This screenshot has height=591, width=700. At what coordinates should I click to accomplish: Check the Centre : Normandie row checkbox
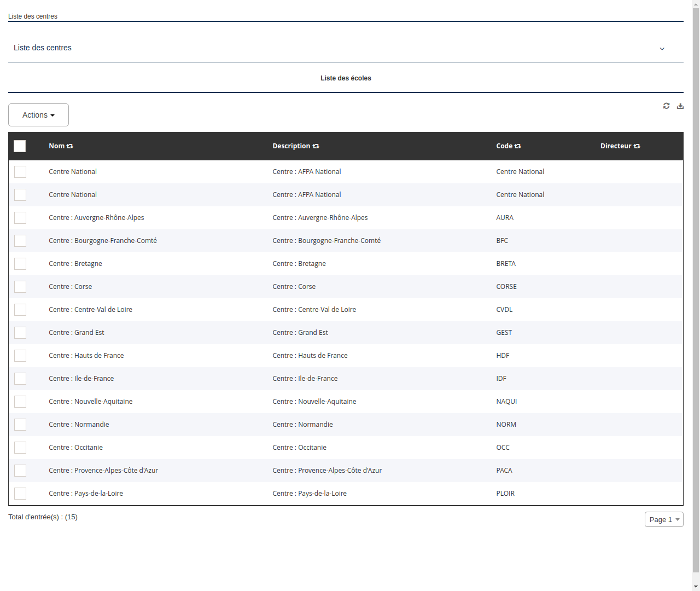[x=20, y=424]
